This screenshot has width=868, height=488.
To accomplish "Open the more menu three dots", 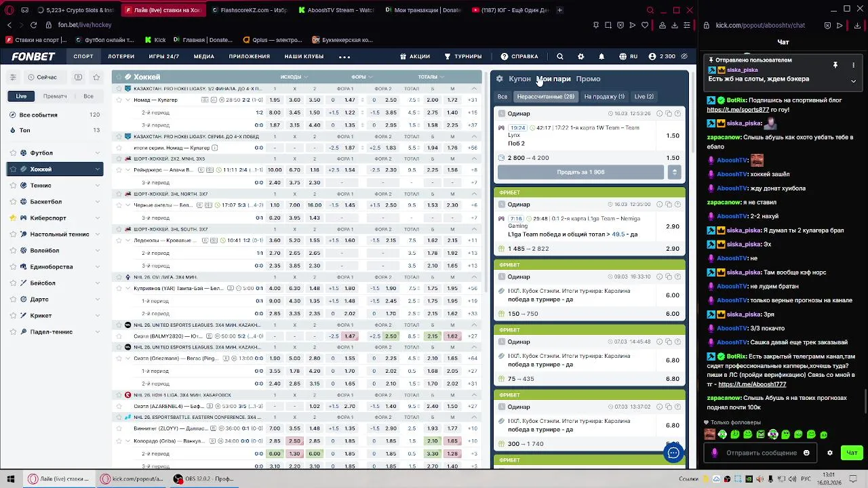I will (x=344, y=56).
